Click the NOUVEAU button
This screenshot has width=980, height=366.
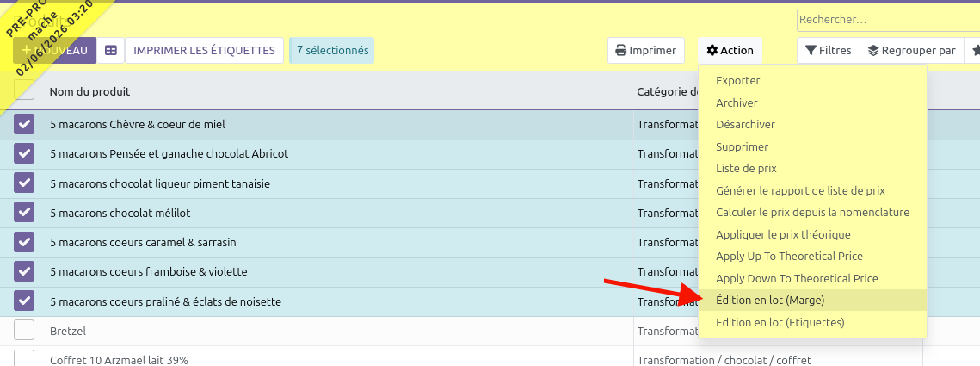(54, 51)
